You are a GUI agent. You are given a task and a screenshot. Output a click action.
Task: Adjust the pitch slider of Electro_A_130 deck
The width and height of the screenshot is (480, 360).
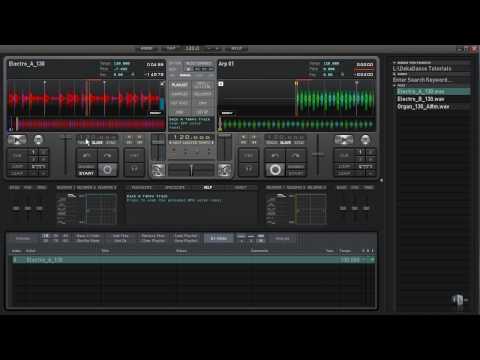pos(66,155)
